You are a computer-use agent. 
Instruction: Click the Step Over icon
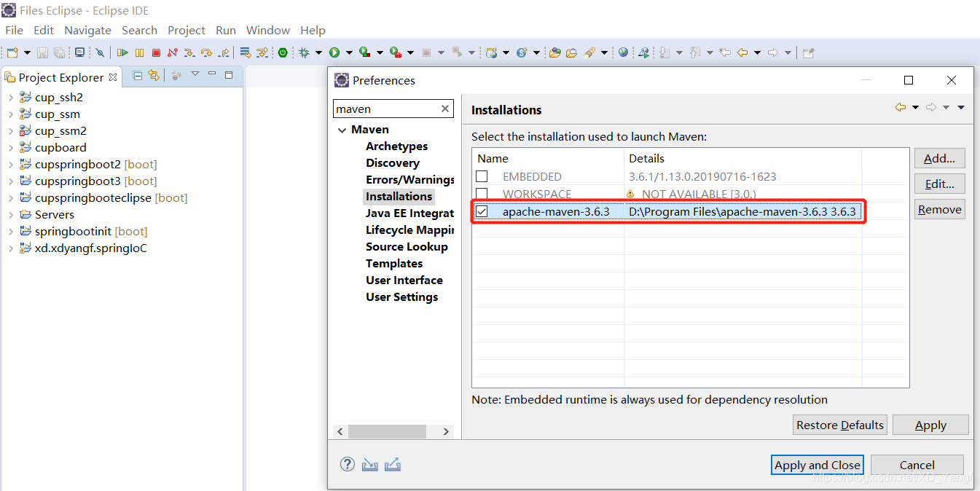[x=206, y=52]
